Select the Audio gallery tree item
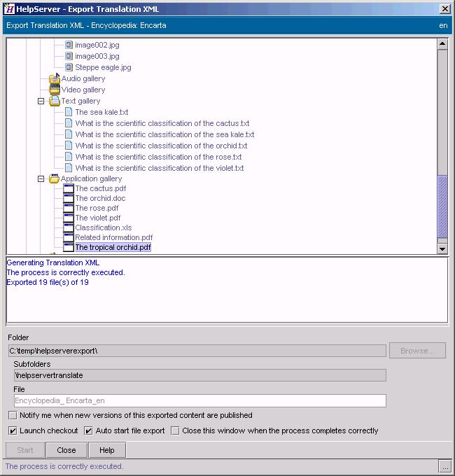455x476 pixels. click(x=83, y=78)
